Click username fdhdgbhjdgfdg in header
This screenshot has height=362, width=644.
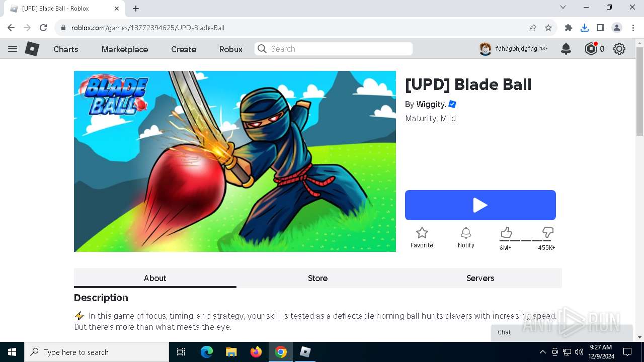point(516,49)
